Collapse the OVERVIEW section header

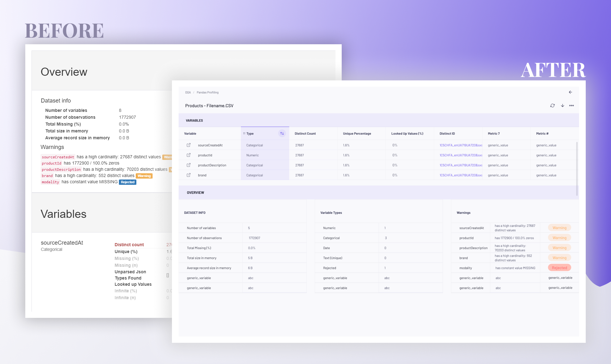click(x=379, y=193)
